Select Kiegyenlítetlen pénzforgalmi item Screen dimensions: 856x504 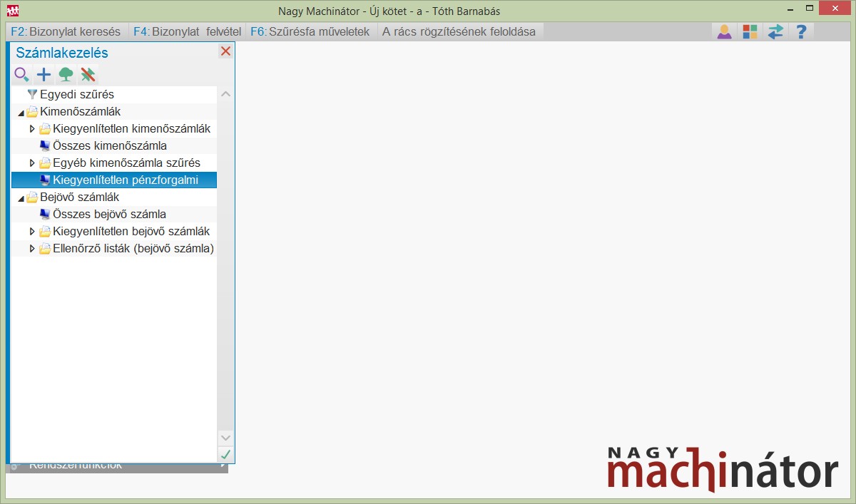coord(126,180)
